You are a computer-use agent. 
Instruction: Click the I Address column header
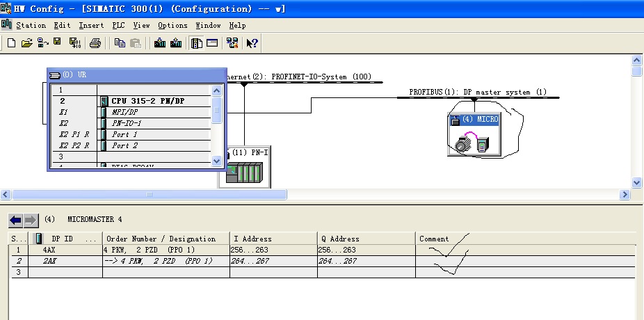(273, 239)
